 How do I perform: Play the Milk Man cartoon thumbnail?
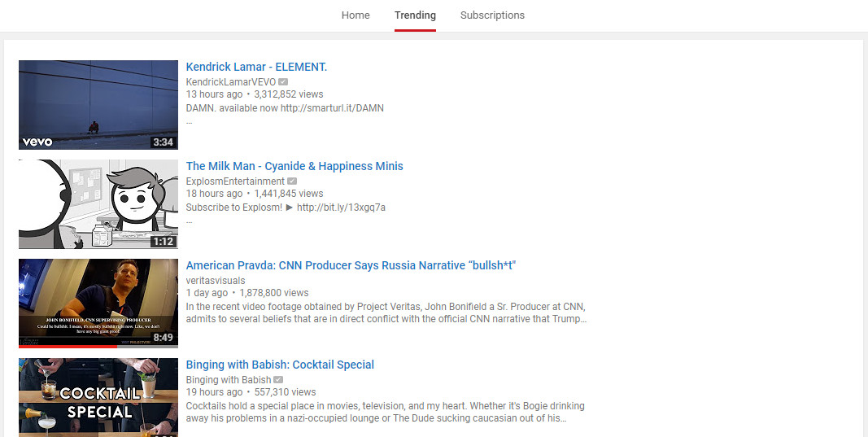pos(98,203)
